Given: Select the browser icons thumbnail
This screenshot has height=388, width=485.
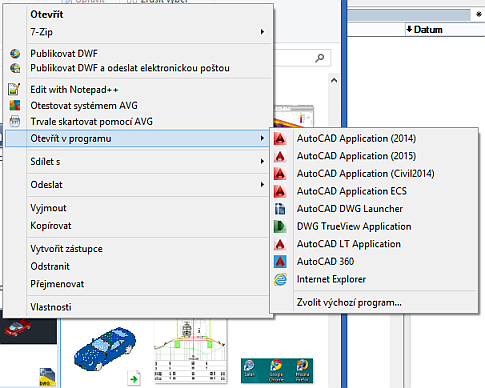Looking at the screenshot, I should click(277, 371).
